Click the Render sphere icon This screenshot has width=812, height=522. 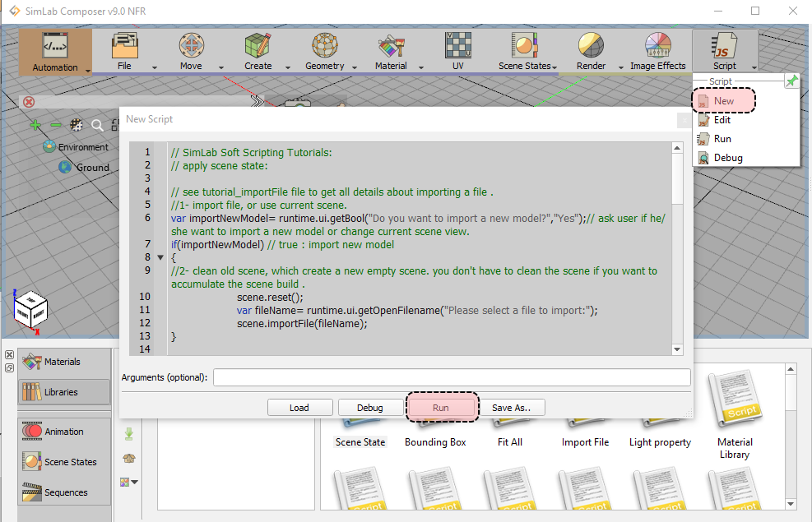point(591,45)
